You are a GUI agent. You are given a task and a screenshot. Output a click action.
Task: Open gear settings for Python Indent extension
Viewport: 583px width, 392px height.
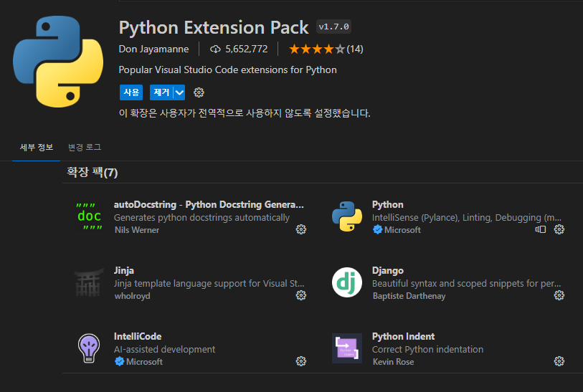[559, 361]
